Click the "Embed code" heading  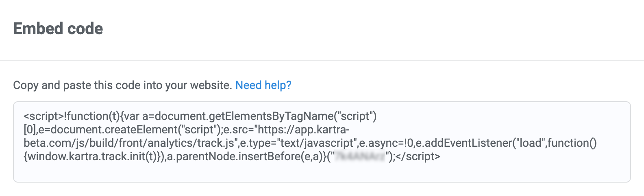58,29
